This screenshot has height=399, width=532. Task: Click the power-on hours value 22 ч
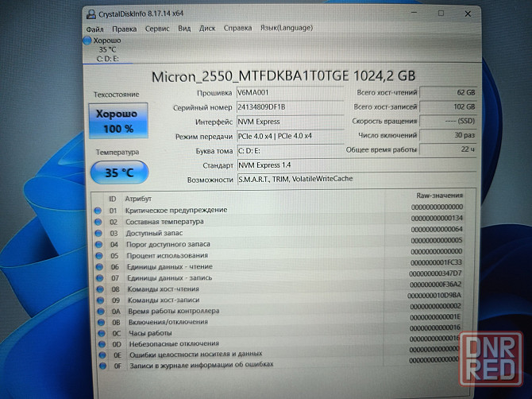(x=448, y=149)
